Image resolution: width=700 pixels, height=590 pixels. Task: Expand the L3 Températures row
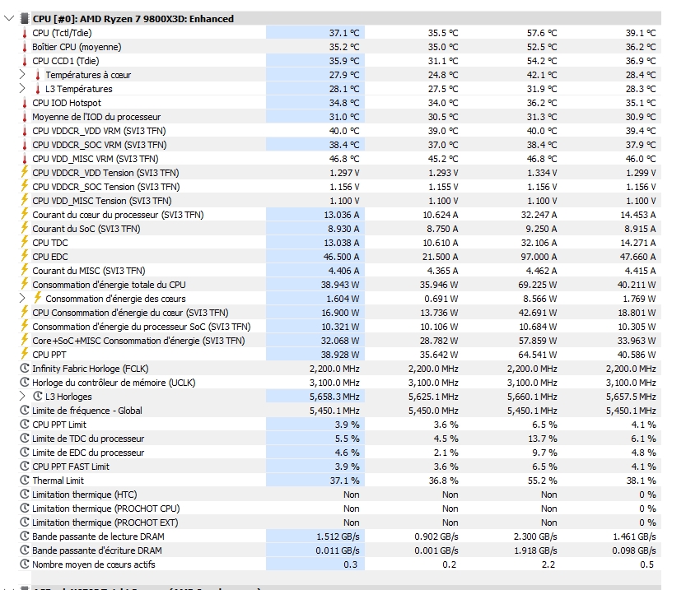click(22, 89)
